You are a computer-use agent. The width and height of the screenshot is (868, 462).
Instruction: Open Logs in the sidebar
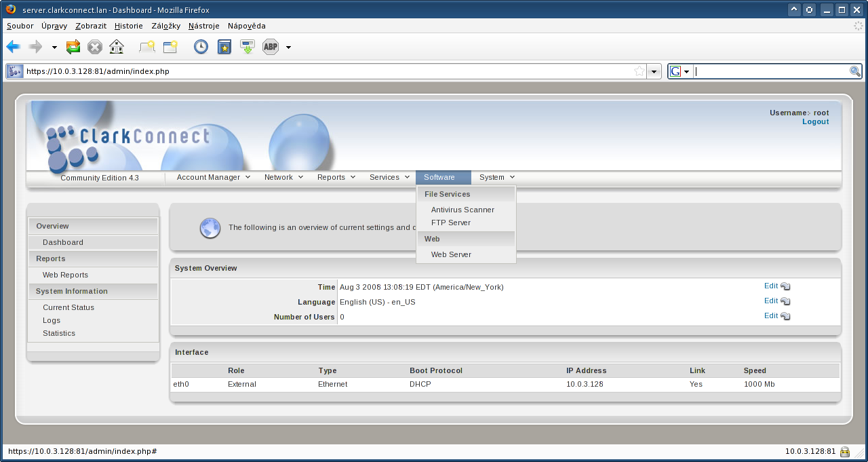pyautogui.click(x=52, y=320)
